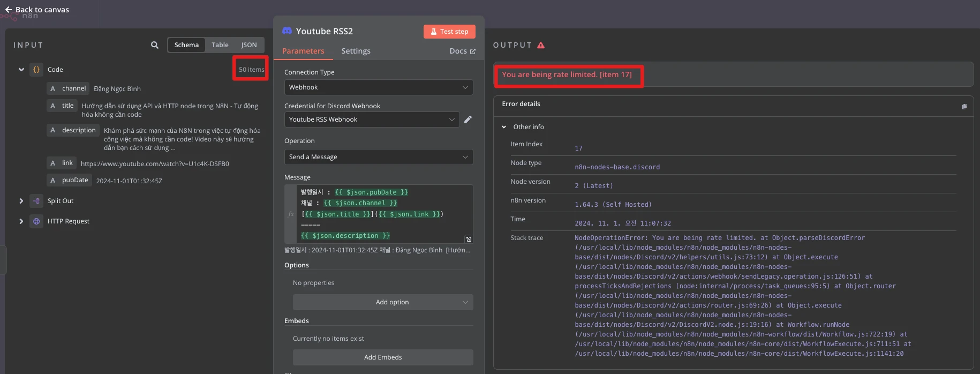This screenshot has height=374, width=980.
Task: Open Connection Type Webhook dropdown
Action: (x=379, y=87)
